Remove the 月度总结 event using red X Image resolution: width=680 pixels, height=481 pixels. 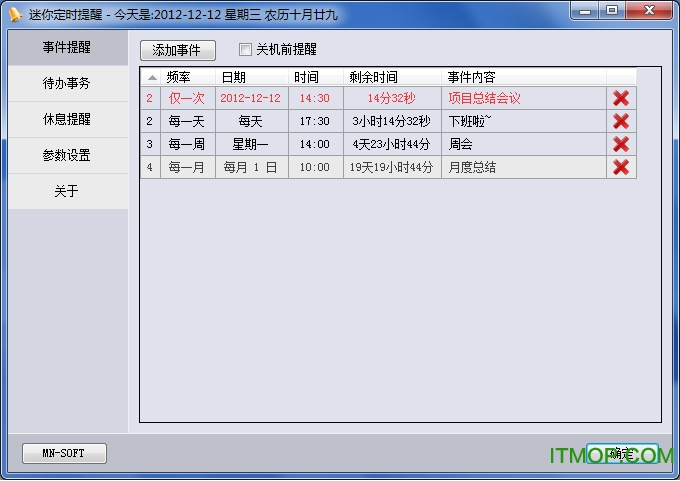pos(621,167)
